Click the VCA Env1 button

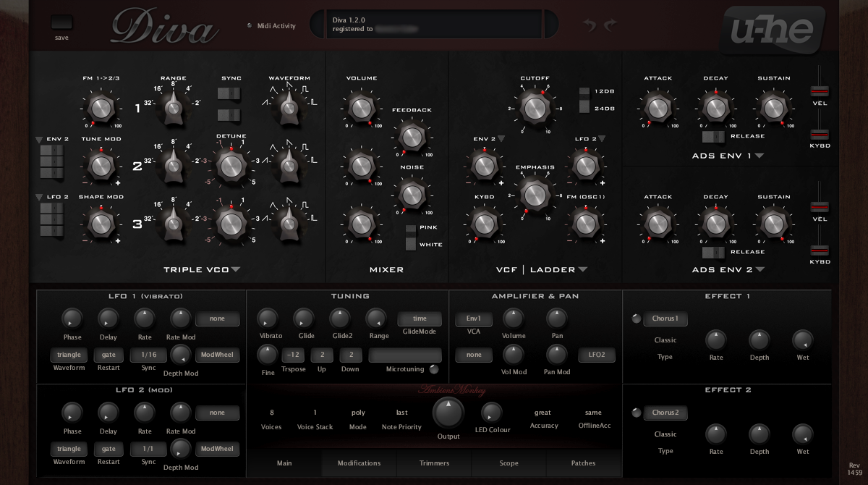click(474, 319)
